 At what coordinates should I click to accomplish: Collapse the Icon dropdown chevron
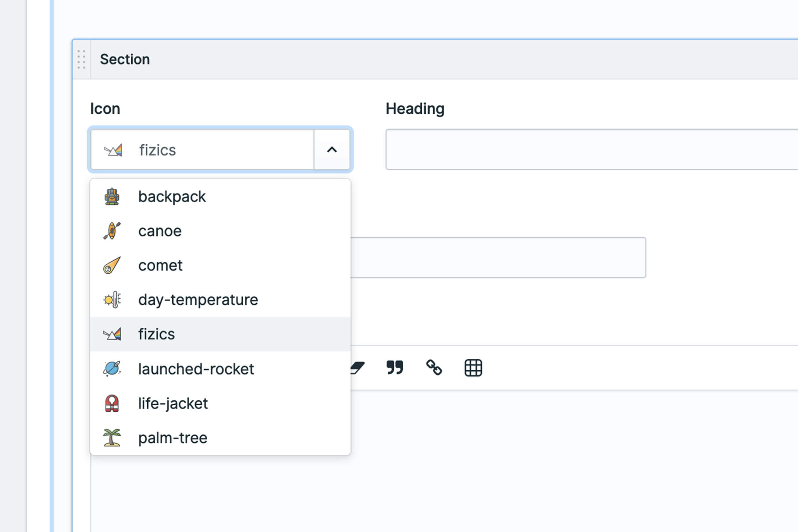tap(332, 150)
